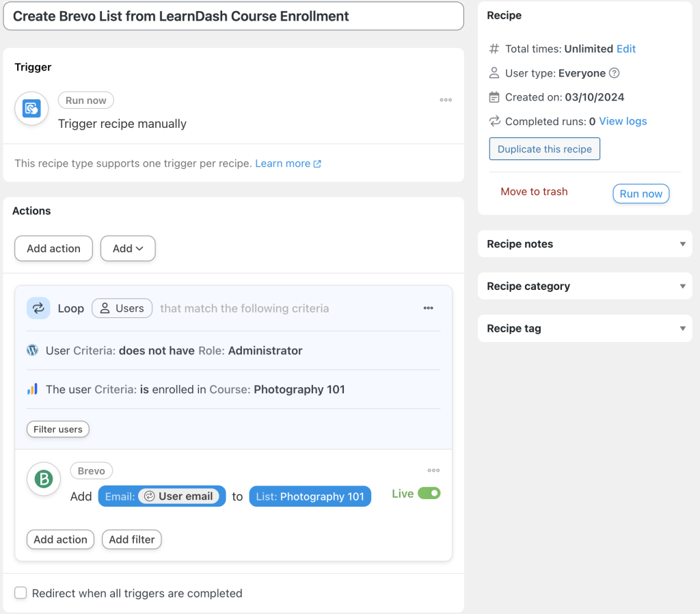Click the recipe title input field
The image size is (700, 614).
[x=232, y=16]
